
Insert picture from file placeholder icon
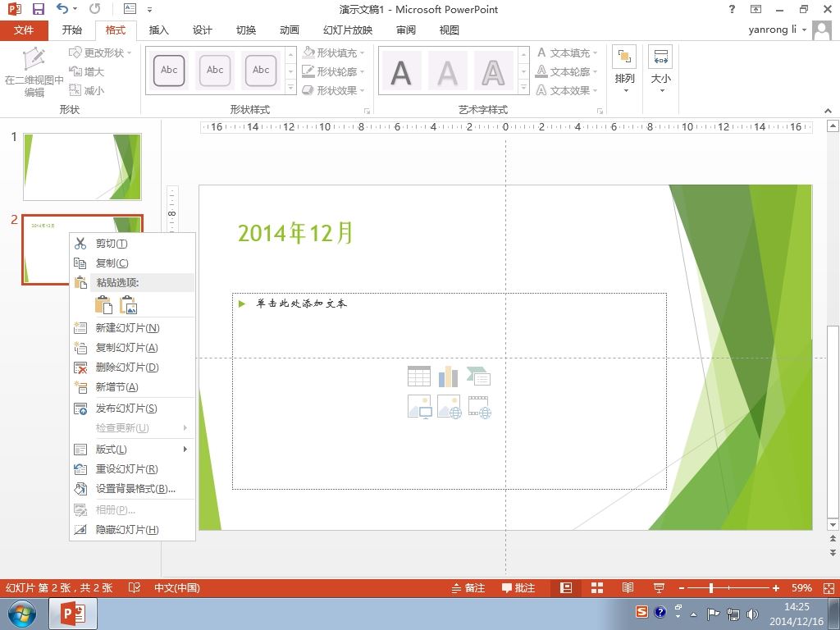pos(419,407)
